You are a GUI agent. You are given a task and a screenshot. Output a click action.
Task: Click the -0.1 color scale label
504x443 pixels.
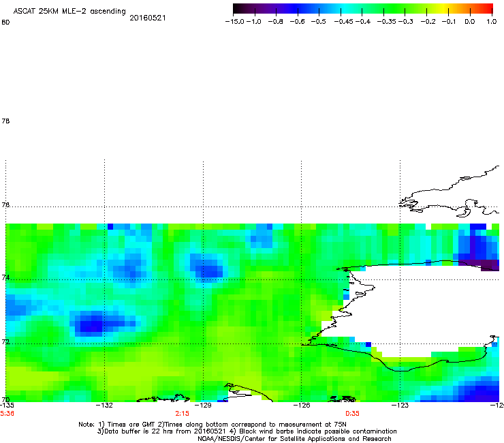(449, 22)
